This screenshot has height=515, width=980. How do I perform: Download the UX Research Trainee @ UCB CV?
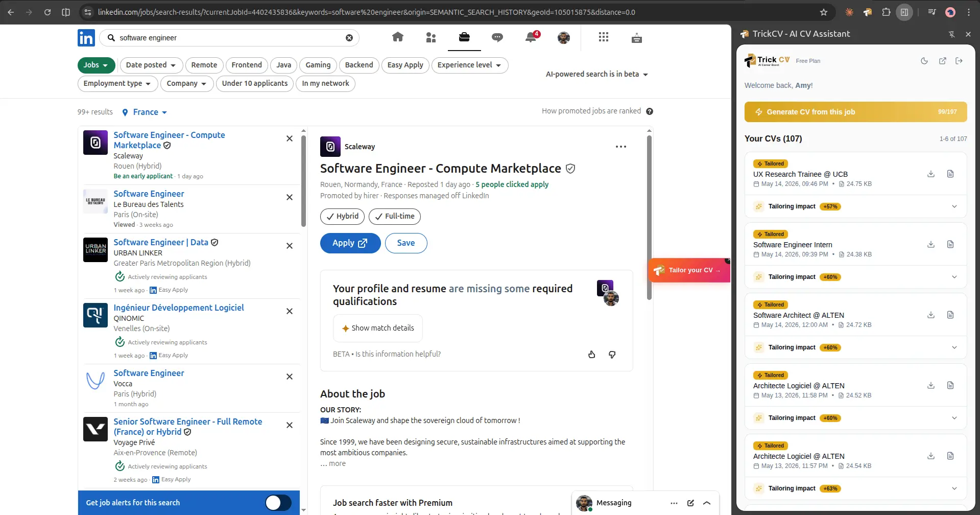[x=931, y=174]
